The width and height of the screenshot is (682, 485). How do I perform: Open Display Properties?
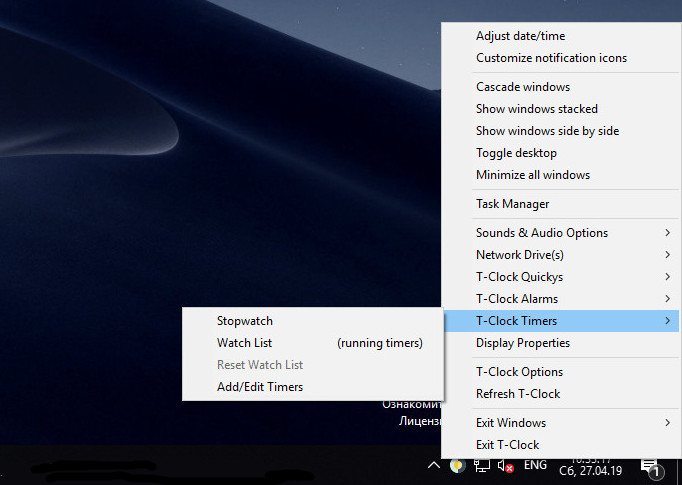tap(560, 343)
